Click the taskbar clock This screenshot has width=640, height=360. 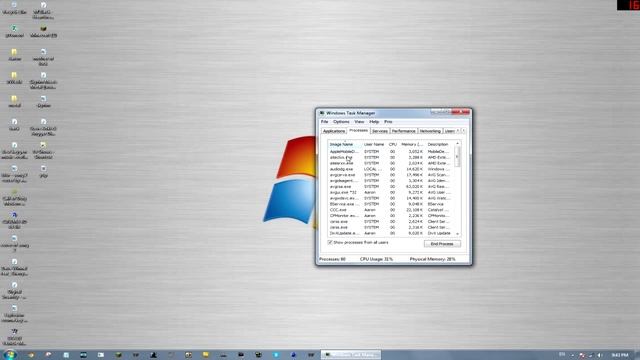pos(620,355)
